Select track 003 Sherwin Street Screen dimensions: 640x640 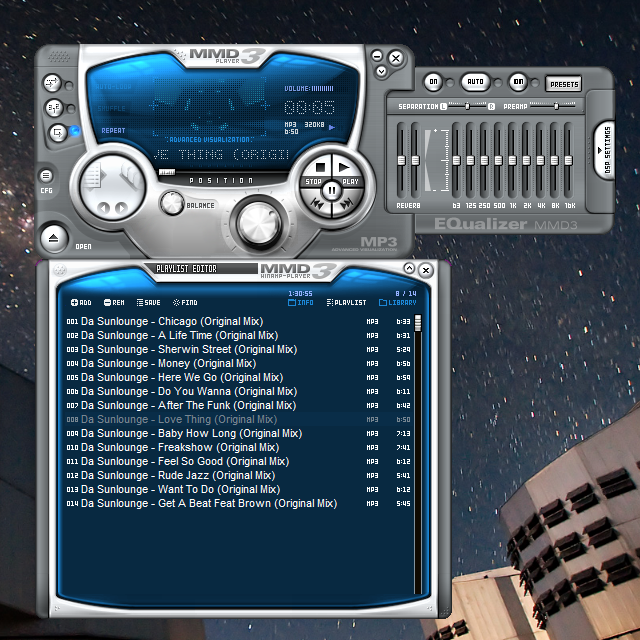(x=239, y=349)
